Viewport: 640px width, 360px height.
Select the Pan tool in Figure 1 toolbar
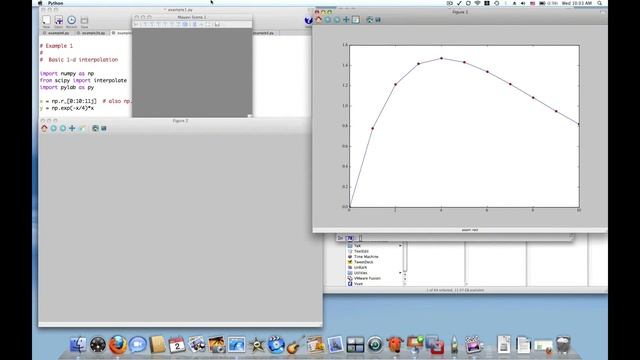tap(346, 20)
